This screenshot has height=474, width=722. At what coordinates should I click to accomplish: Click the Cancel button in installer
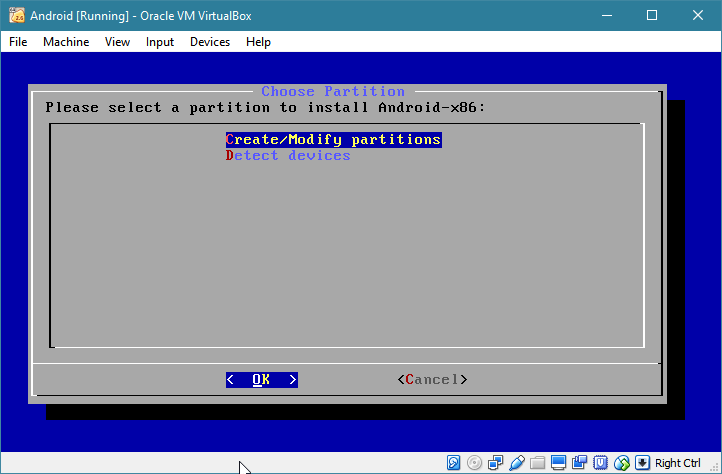432,380
